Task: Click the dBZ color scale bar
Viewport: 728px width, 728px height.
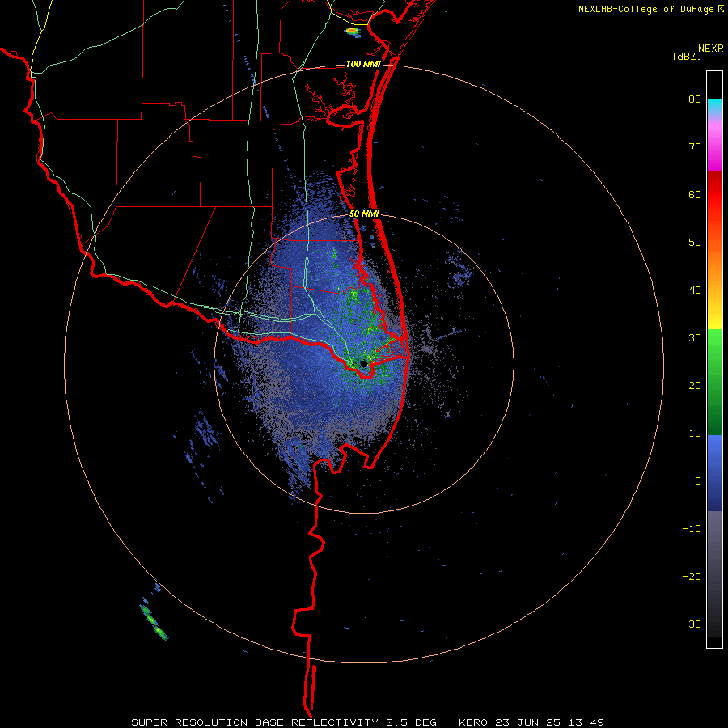Action: (714, 359)
